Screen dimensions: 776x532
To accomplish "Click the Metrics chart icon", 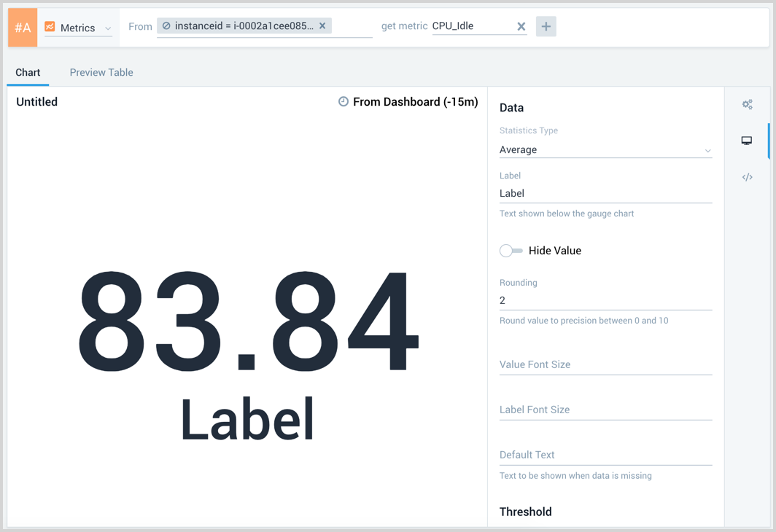I will (x=48, y=27).
